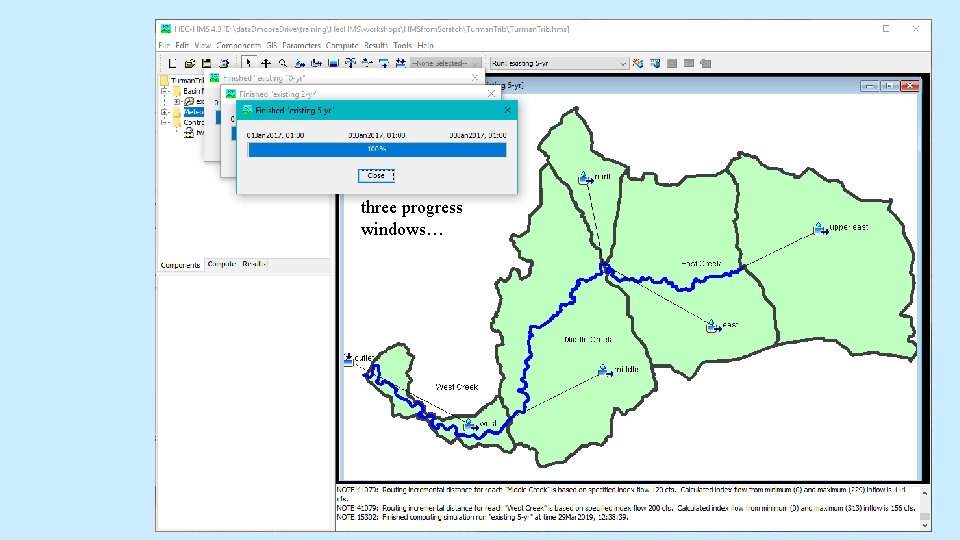Screen dimensions: 960x540
Task: Click the grayed element graph icon
Action: pos(672,63)
